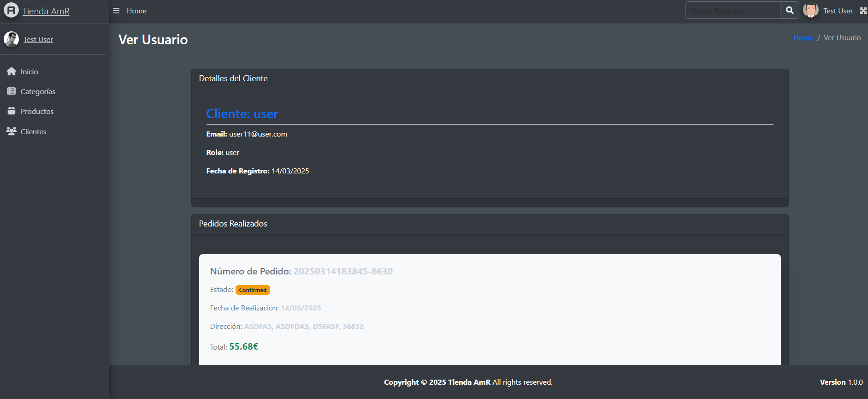Toggle fullscreen with the expand icon
The height and width of the screenshot is (399, 868).
coord(863,11)
